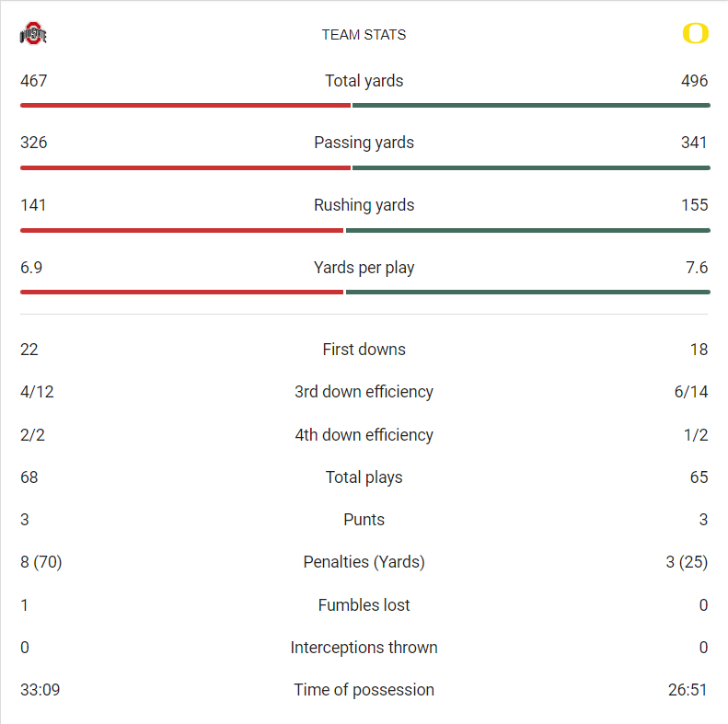The image size is (728, 724).
Task: Click the Ohio State team logo
Action: (33, 34)
